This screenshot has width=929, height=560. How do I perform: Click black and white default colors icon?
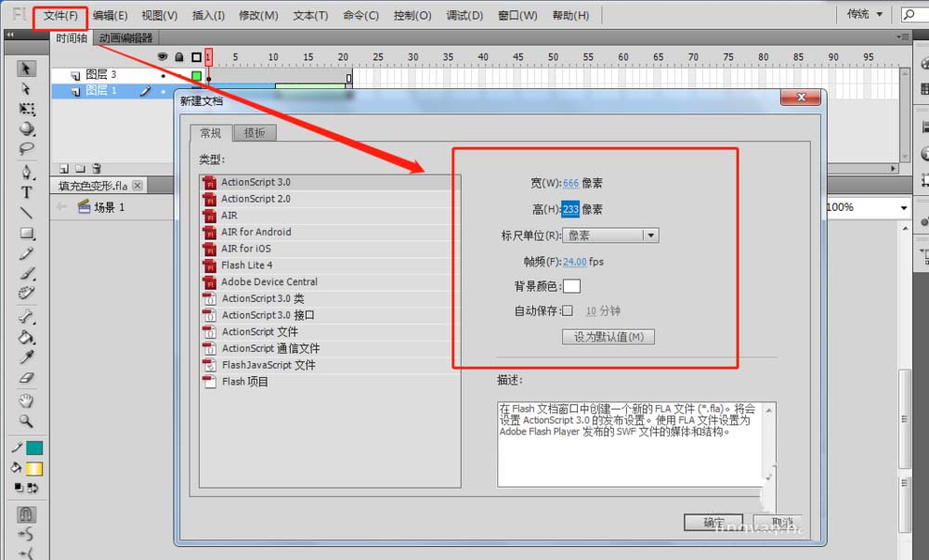click(x=19, y=488)
